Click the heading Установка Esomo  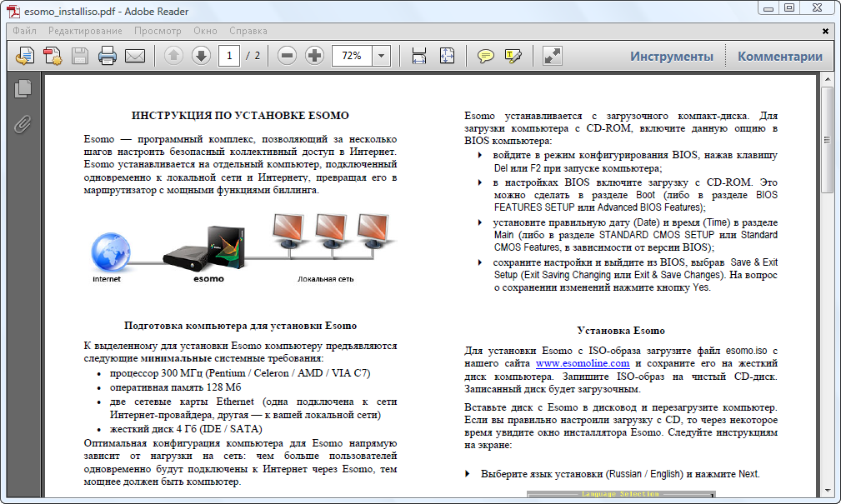click(x=621, y=331)
